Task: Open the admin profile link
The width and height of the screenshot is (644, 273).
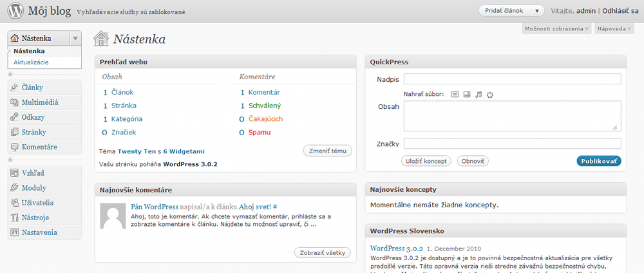Action: (586, 11)
